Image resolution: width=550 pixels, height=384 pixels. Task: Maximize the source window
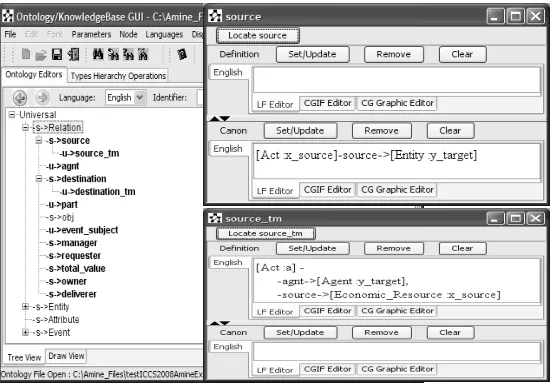click(x=515, y=16)
